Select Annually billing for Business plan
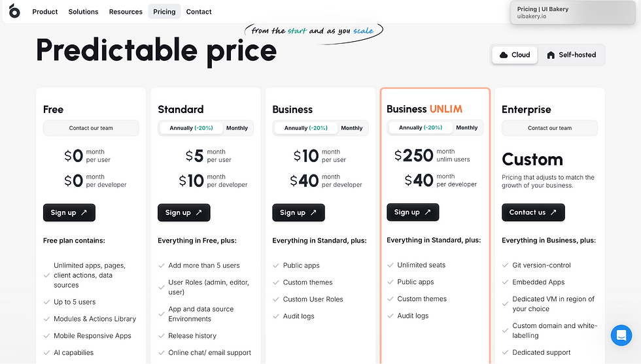This screenshot has width=641, height=364. click(x=305, y=128)
